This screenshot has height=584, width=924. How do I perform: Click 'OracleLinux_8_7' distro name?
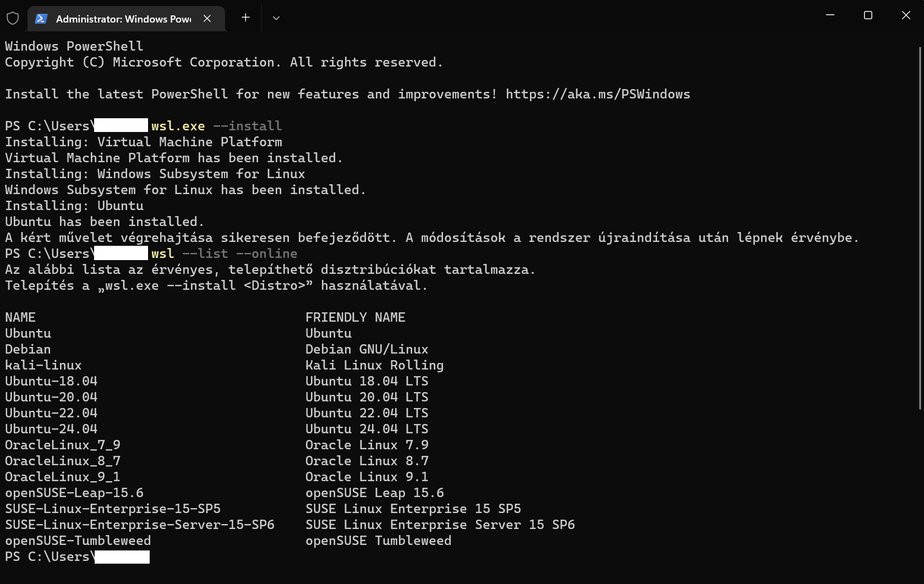tap(63, 461)
